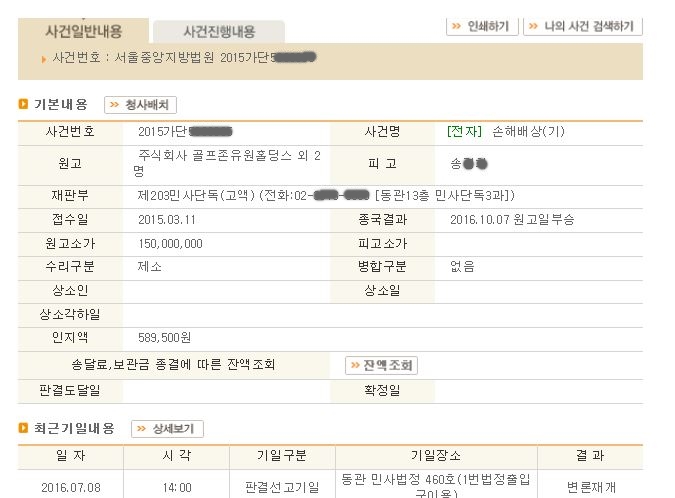Select the 원고소가 amount 150,000,000
The image size is (675, 498).
coord(170,244)
